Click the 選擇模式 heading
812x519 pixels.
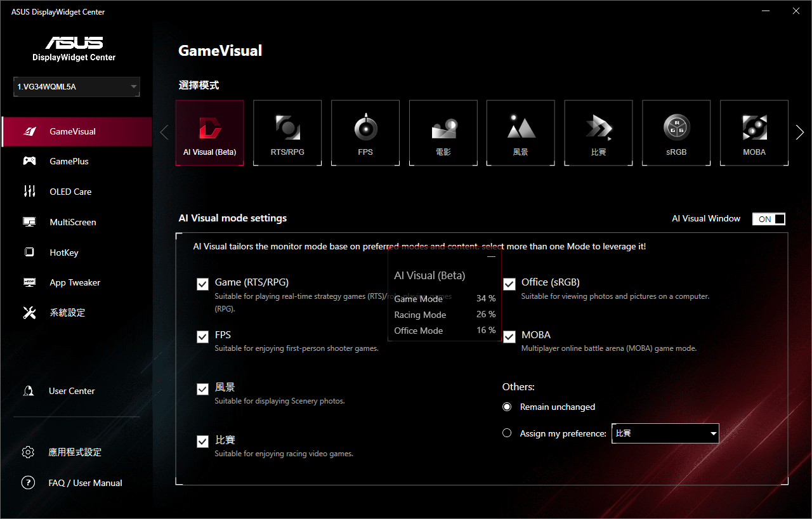pos(199,85)
